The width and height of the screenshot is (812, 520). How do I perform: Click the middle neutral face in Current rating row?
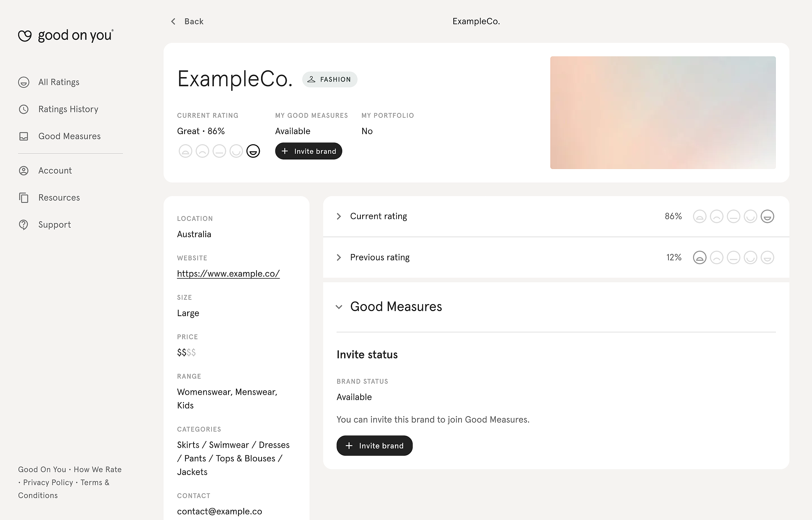click(x=734, y=217)
